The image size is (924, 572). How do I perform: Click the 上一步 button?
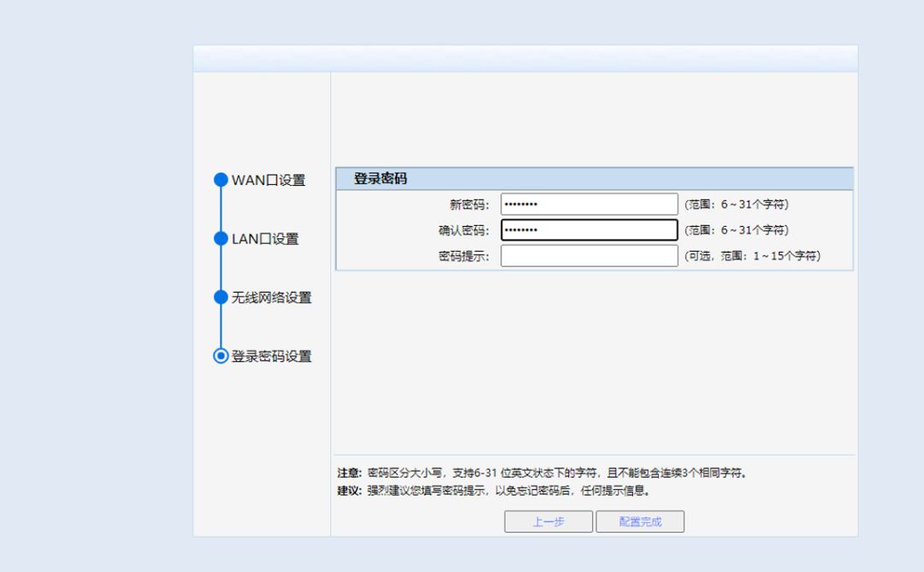click(x=548, y=521)
